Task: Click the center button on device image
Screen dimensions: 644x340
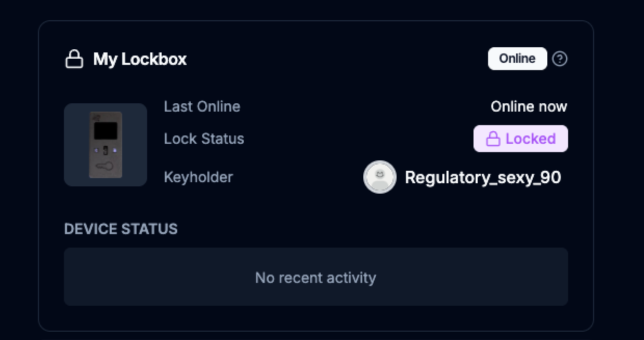Action: tap(105, 150)
